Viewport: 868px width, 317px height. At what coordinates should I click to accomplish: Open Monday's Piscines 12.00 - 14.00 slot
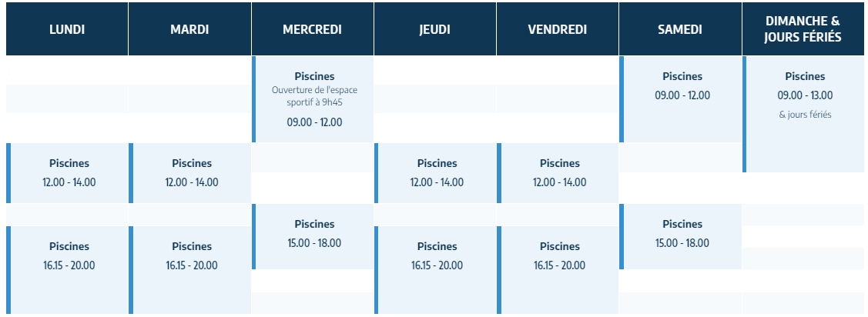coord(67,173)
